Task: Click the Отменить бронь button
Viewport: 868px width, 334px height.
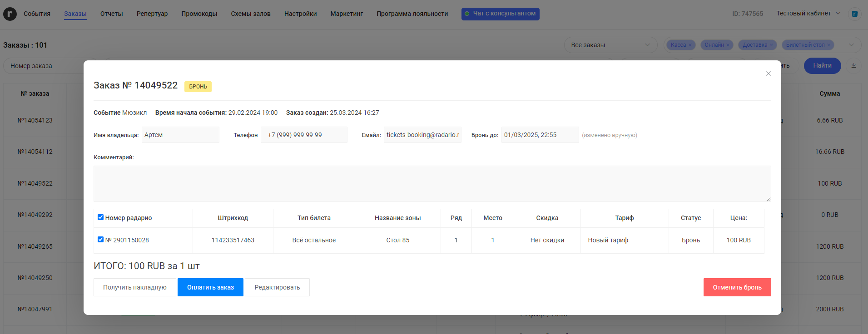Action: (737, 287)
